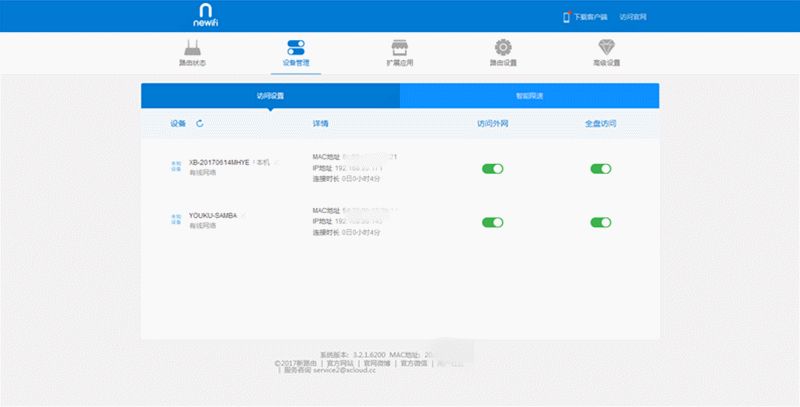Click the service2@xcloud.cc email link
The width and height of the screenshot is (800, 407).
pos(344,370)
